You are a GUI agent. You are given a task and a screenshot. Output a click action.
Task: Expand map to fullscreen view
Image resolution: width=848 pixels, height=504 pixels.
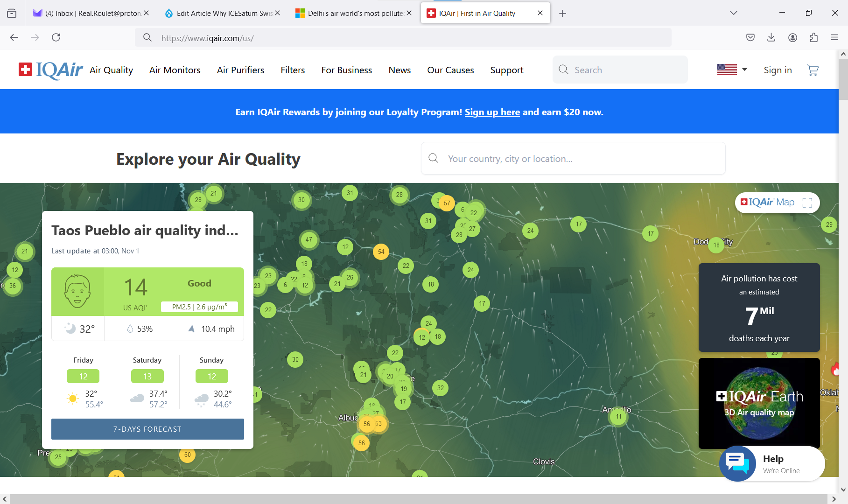[x=807, y=203]
